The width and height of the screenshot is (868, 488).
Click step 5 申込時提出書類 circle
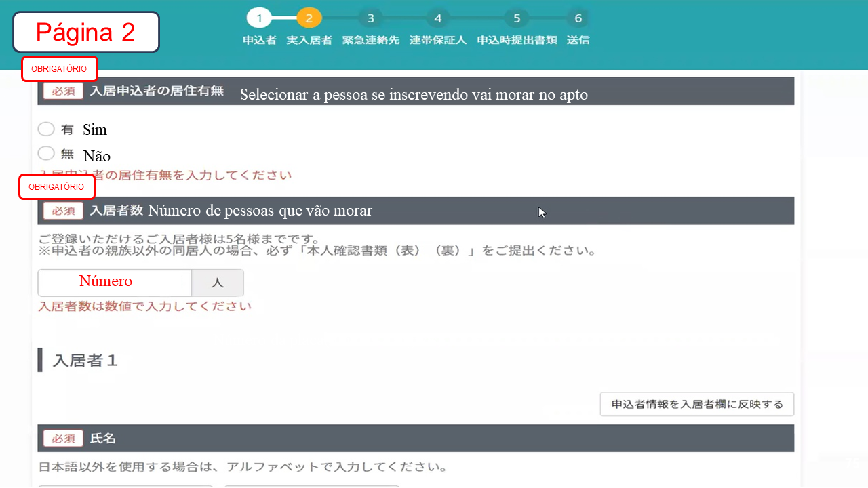517,18
